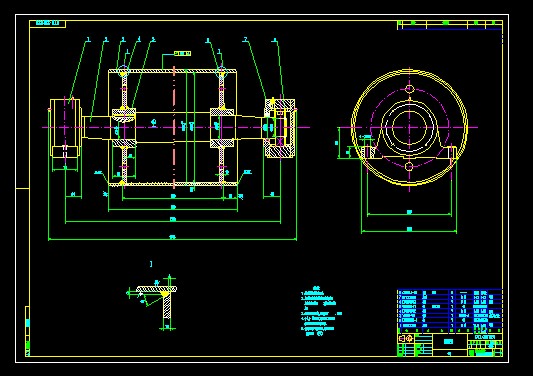Click the center of the end view circles
Image resolution: width=533 pixels, height=376 pixels.
click(x=410, y=127)
